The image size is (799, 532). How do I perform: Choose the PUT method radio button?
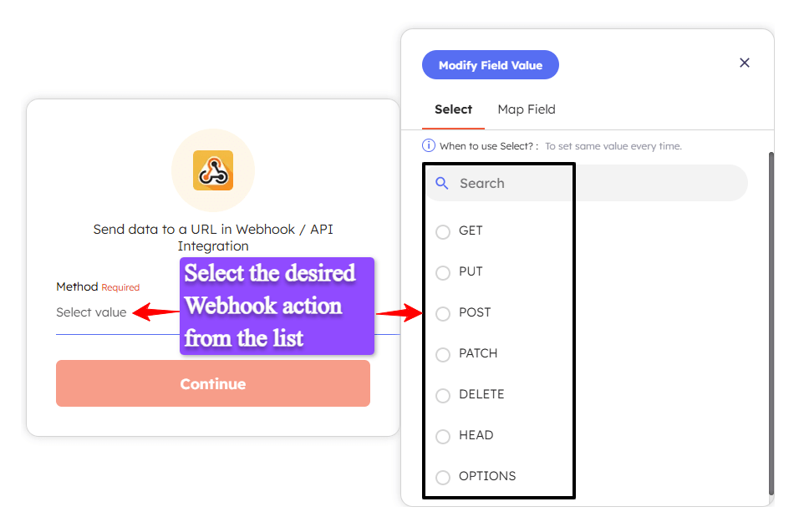pos(442,272)
